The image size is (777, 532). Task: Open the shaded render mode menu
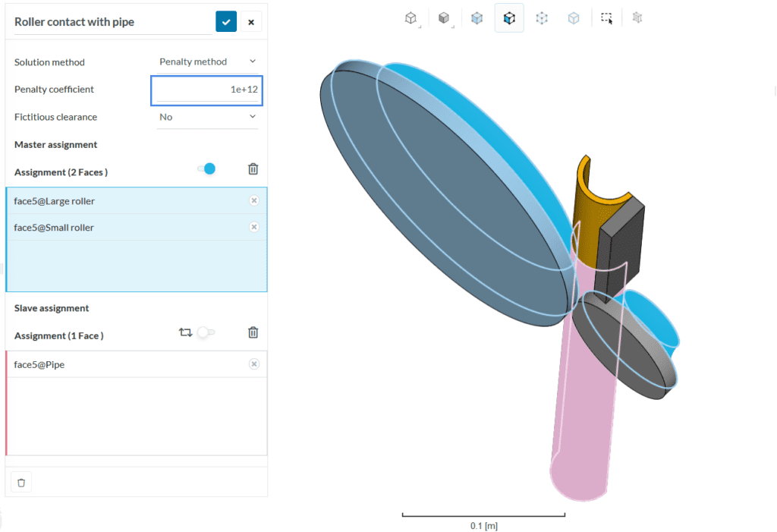pos(445,18)
